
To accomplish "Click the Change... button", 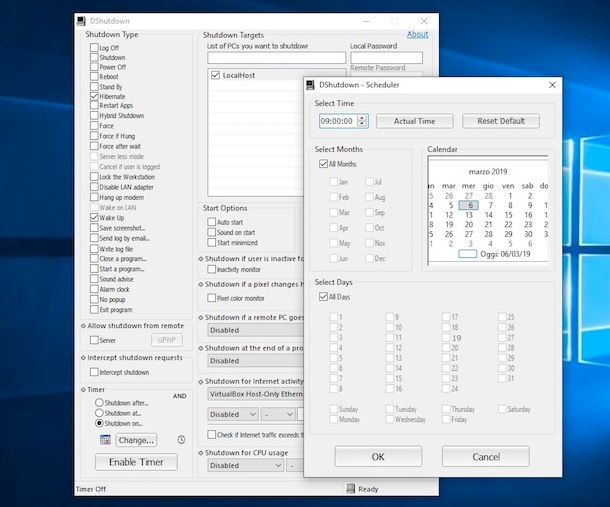I will [136, 440].
